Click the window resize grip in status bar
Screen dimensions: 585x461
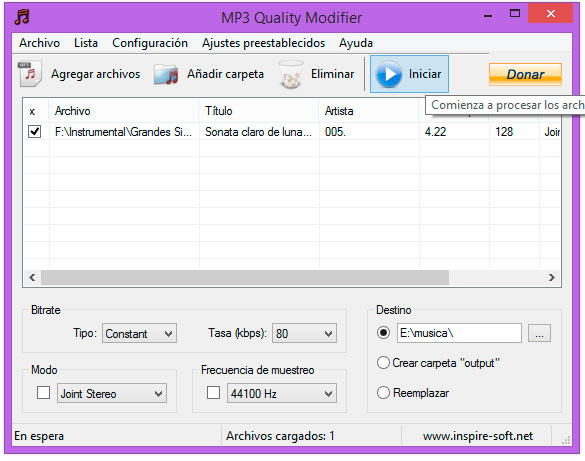(566, 440)
